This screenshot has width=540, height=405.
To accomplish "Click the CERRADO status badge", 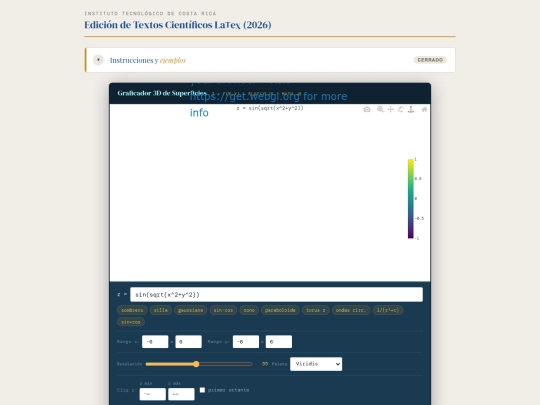I will pos(430,60).
